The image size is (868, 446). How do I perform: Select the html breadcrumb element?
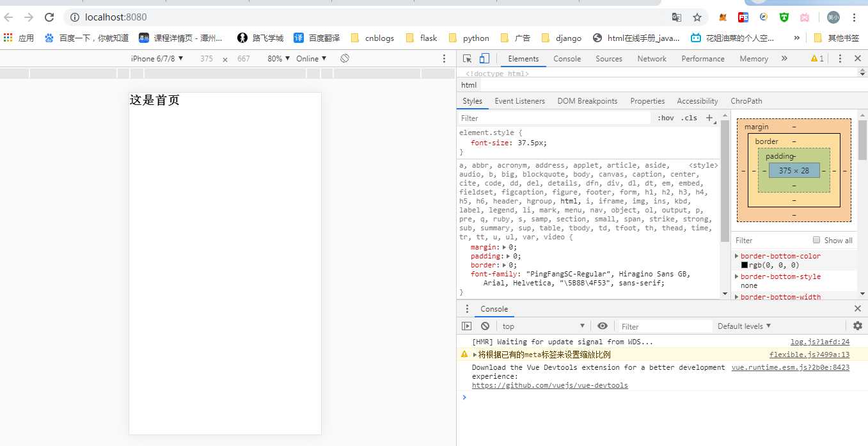(469, 85)
